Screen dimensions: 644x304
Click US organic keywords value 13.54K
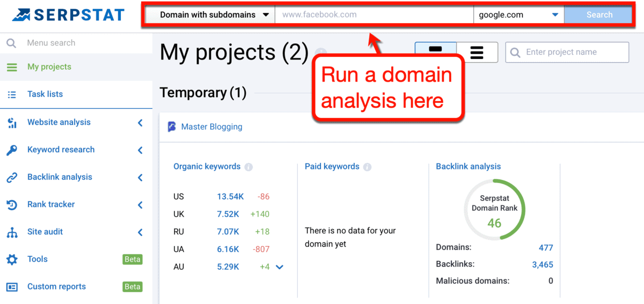[x=230, y=197]
